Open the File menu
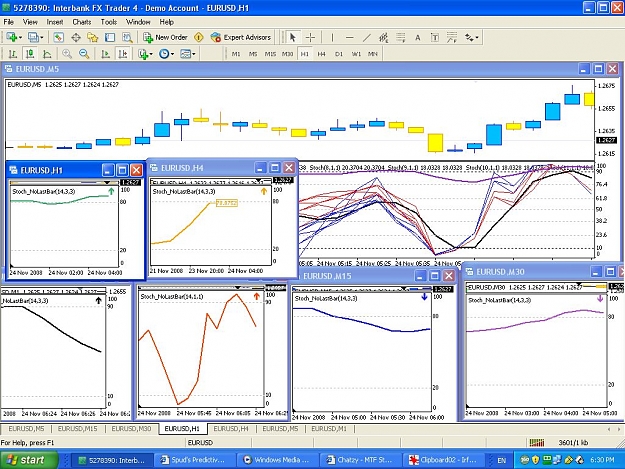Image resolution: width=625 pixels, height=469 pixels. (8, 22)
